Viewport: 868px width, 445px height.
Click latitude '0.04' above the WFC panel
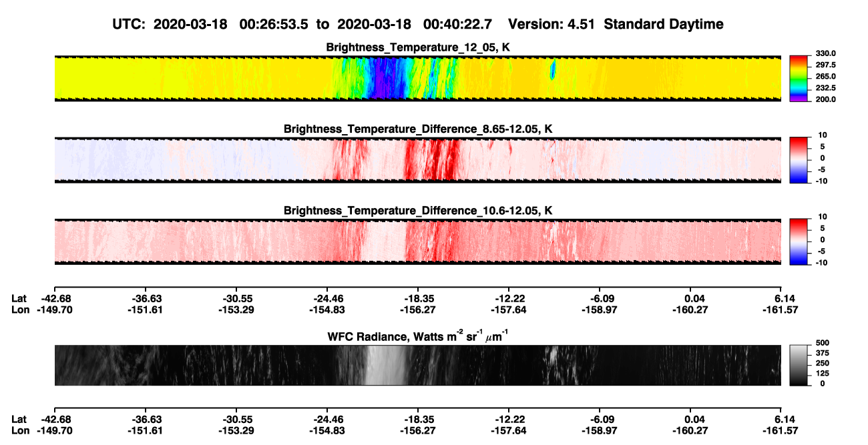[694, 298]
